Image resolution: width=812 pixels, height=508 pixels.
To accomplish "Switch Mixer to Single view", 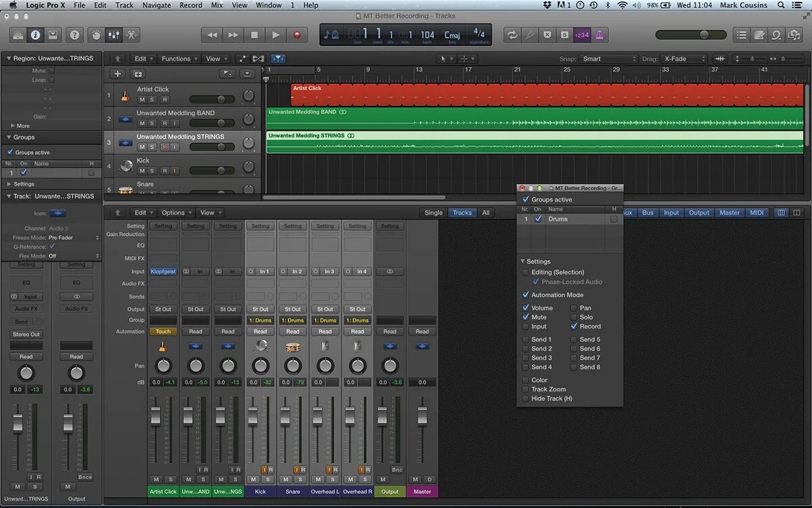I will [x=433, y=213].
